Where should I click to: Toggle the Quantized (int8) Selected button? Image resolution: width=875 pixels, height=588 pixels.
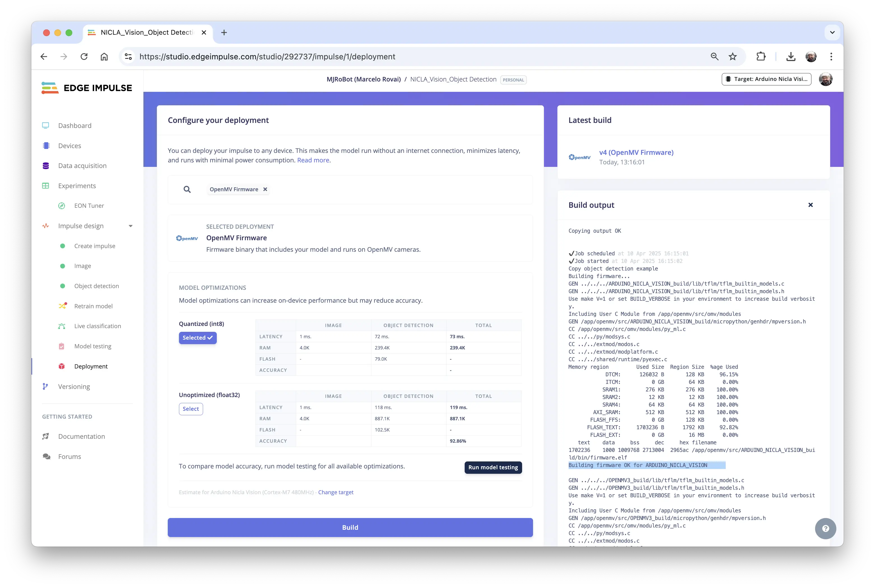197,337
